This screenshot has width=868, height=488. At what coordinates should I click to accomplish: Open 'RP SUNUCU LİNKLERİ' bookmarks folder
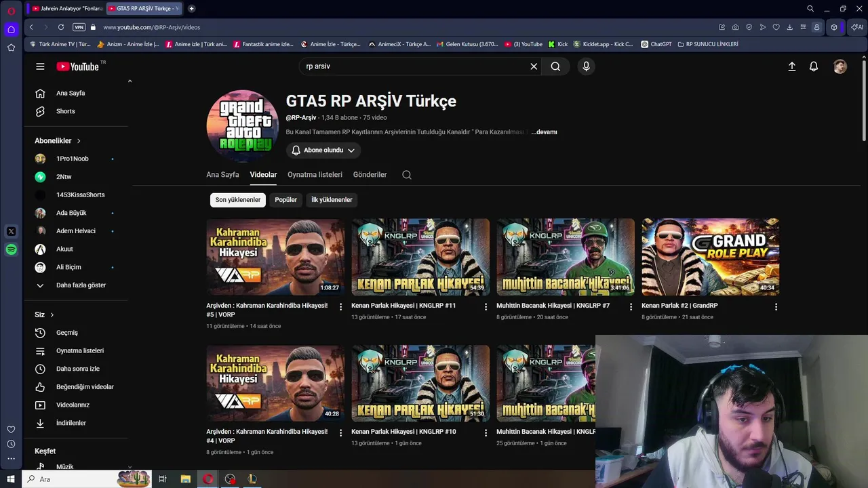pyautogui.click(x=708, y=44)
